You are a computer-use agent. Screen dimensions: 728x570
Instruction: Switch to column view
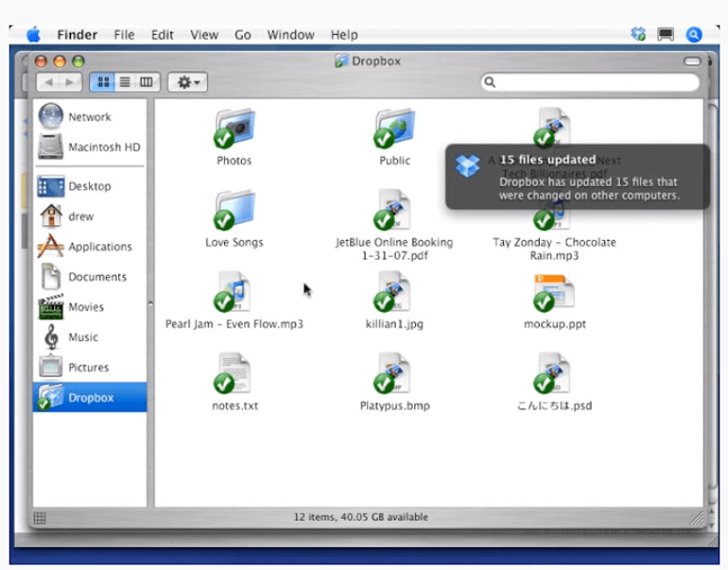(x=147, y=82)
